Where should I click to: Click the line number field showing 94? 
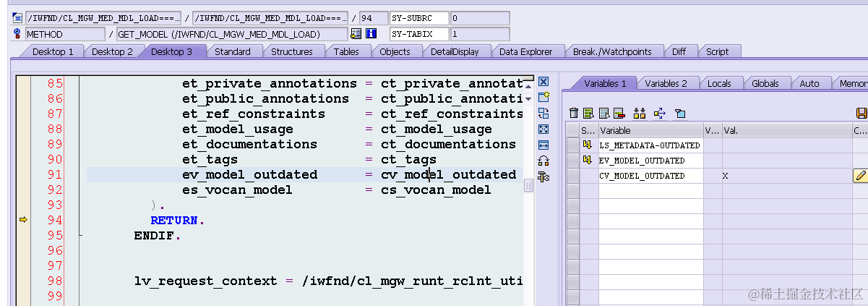pyautogui.click(x=372, y=17)
